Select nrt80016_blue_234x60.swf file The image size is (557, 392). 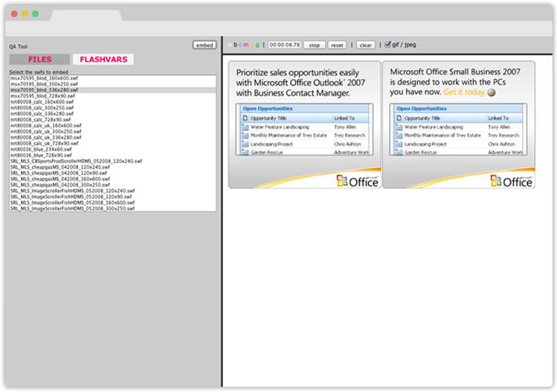42,150
